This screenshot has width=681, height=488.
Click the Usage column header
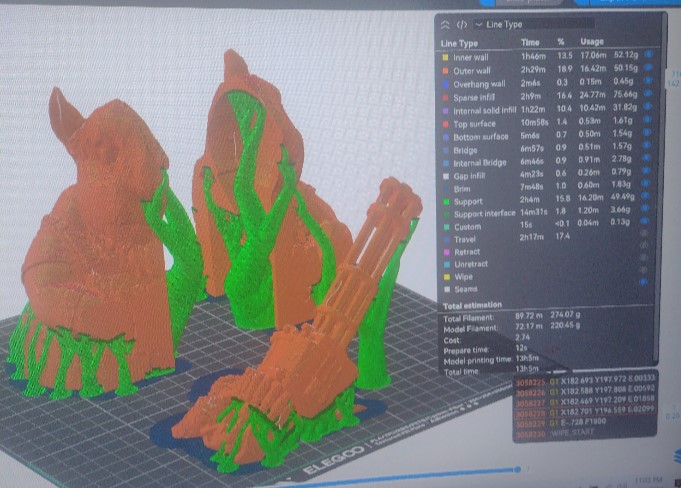[x=592, y=41]
